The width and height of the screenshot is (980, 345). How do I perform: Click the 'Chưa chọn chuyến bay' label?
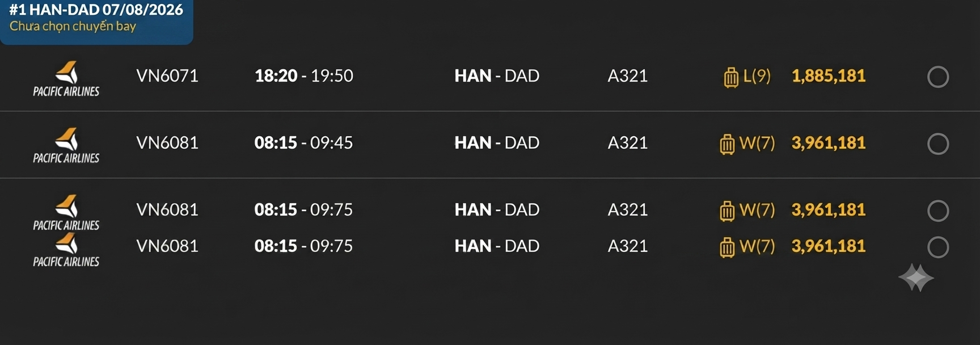pyautogui.click(x=73, y=26)
